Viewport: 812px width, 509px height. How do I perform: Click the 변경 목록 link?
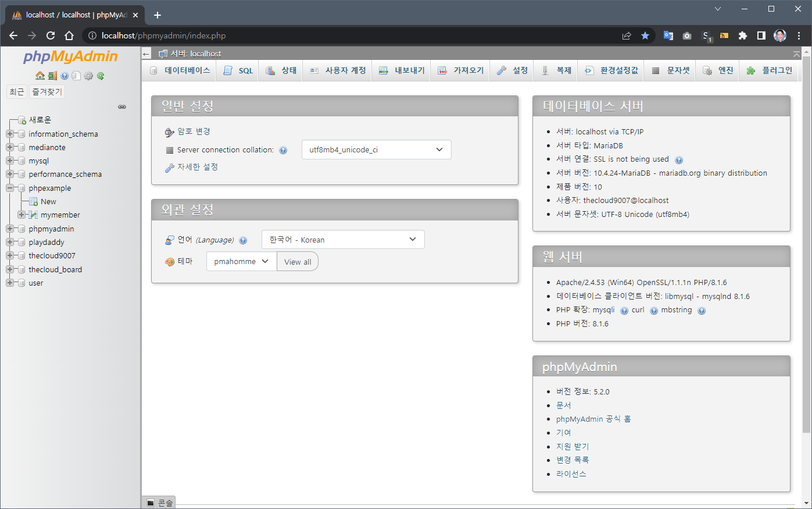573,460
